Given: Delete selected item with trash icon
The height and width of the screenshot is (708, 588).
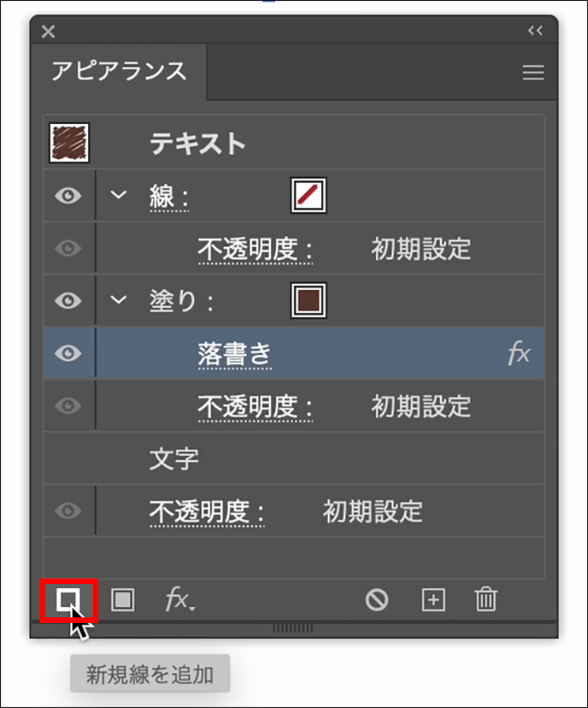Looking at the screenshot, I should [485, 600].
